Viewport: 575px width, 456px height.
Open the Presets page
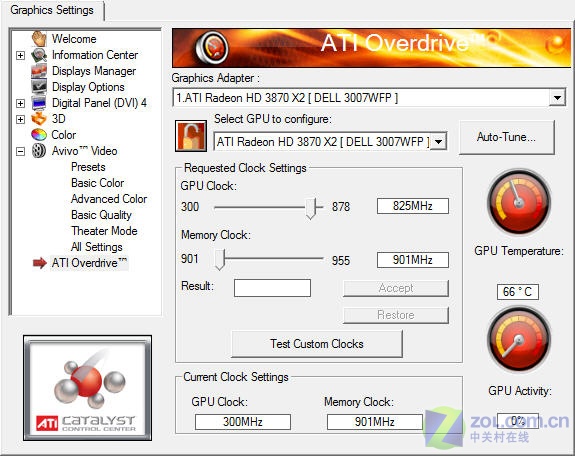(x=88, y=167)
